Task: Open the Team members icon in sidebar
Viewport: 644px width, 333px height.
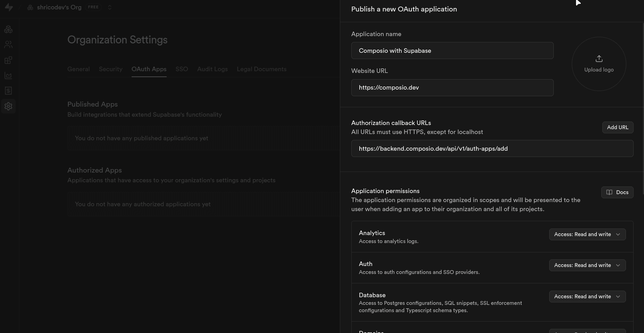Action: click(x=8, y=44)
